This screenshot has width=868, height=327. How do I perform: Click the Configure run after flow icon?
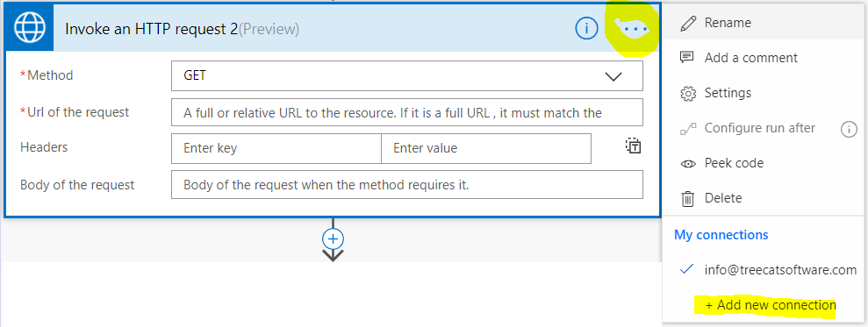tap(687, 129)
